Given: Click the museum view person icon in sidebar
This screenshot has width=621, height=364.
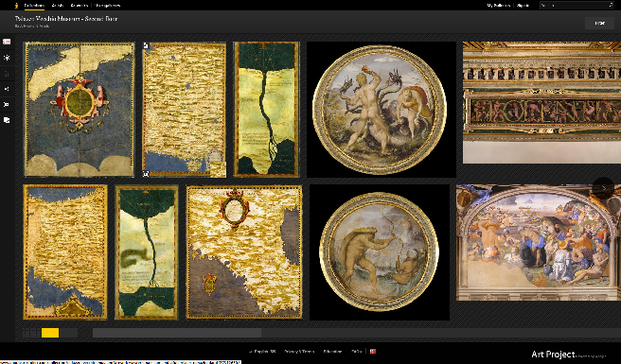Looking at the screenshot, I should coord(7,58).
